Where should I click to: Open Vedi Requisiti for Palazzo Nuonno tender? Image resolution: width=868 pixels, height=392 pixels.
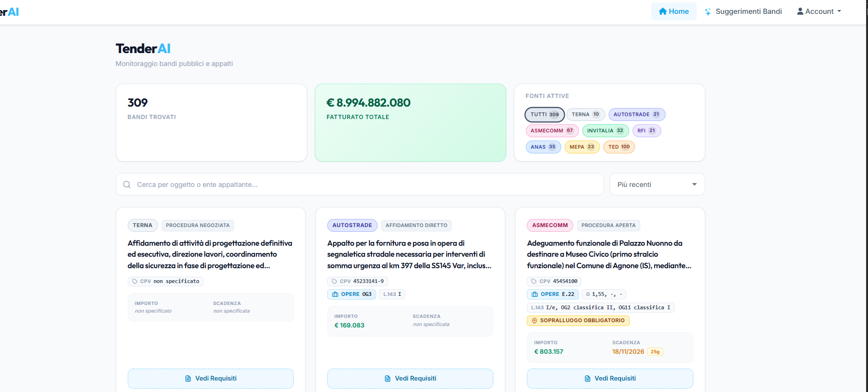pyautogui.click(x=610, y=379)
